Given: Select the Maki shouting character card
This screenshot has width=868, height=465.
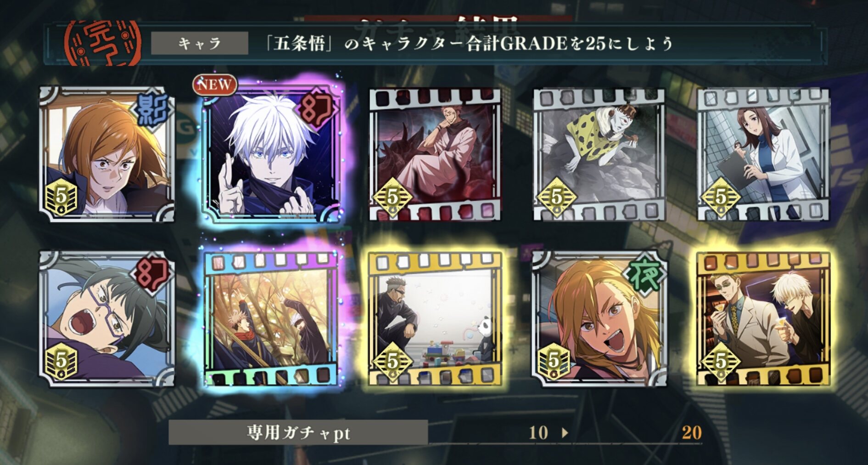Looking at the screenshot, I should (106, 318).
